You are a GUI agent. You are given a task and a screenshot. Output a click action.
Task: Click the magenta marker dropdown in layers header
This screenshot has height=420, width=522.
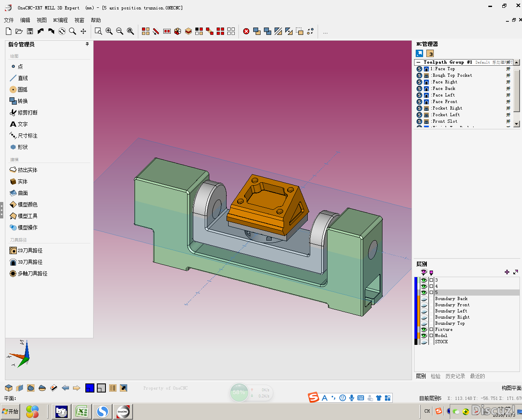coord(431,273)
